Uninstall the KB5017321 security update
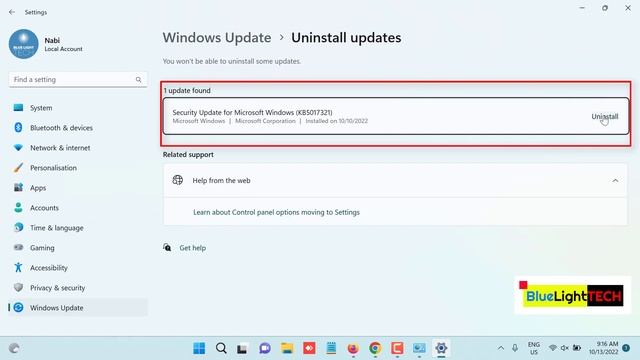The image size is (640, 360). 604,117
